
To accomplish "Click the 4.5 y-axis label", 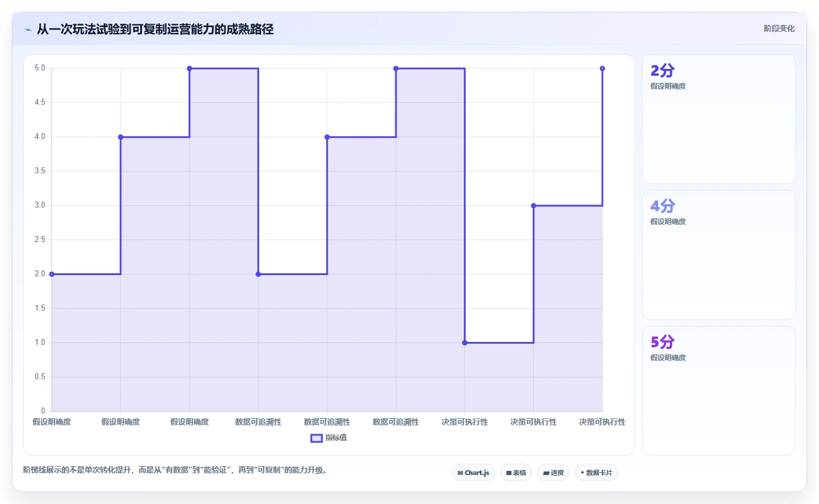I will coord(40,102).
